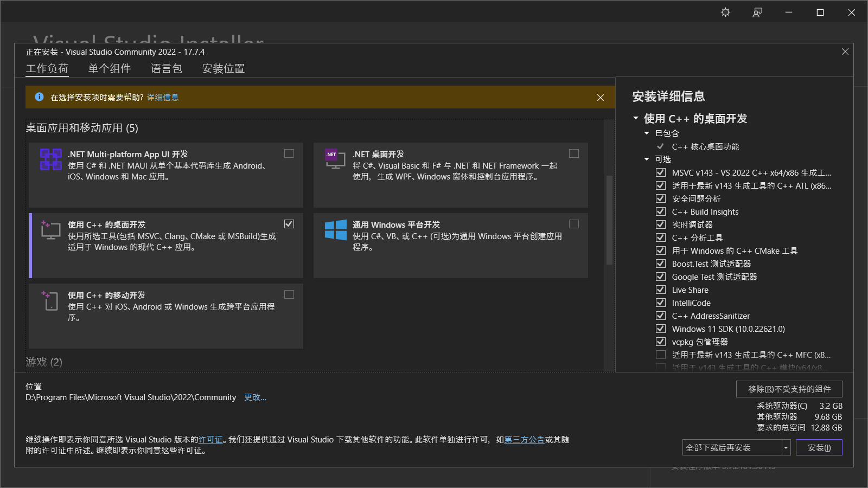Click the 通用 Windows 平台开发 workload card

coord(451,246)
